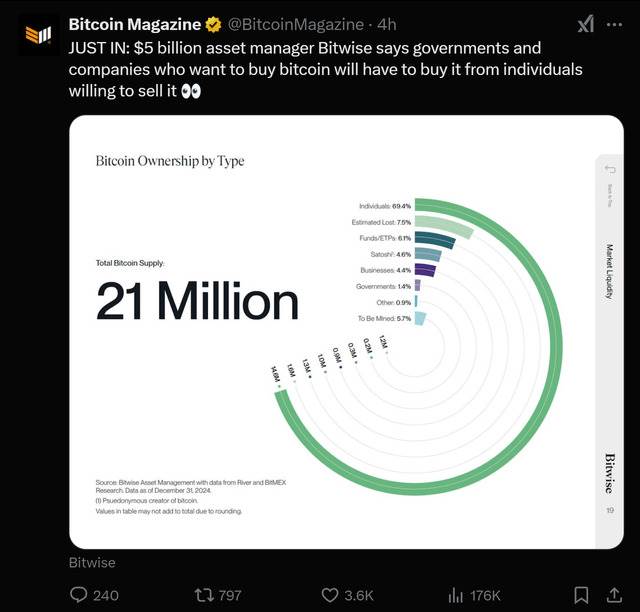Image resolution: width=640 pixels, height=612 pixels.
Task: Click the back arrow in chart sidebar
Action: [x=609, y=169]
